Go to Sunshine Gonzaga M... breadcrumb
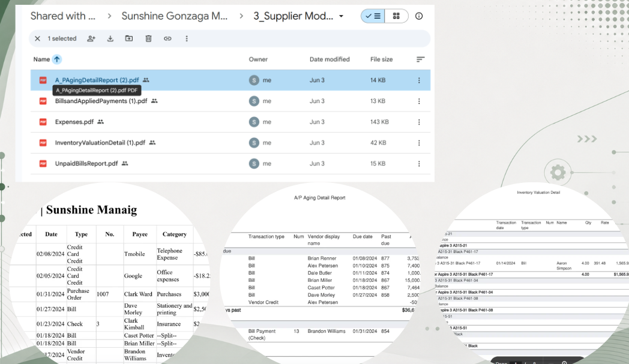629x364 pixels. [x=175, y=16]
